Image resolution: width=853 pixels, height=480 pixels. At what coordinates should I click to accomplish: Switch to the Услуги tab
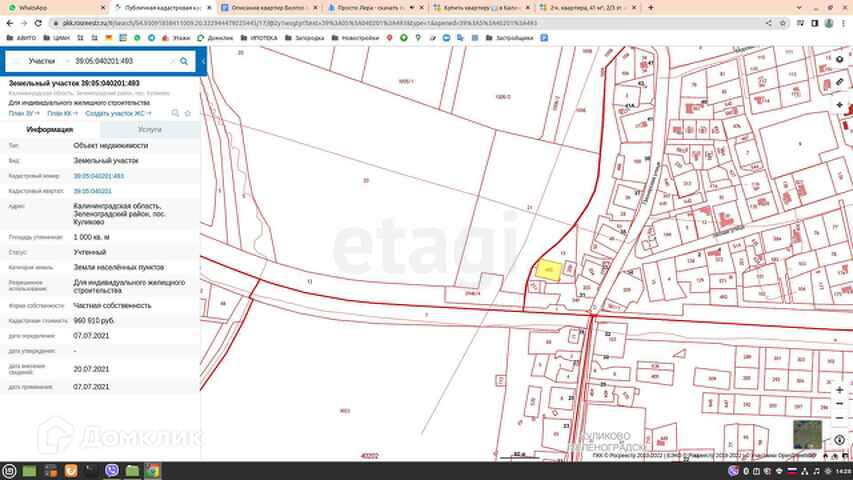(x=150, y=129)
